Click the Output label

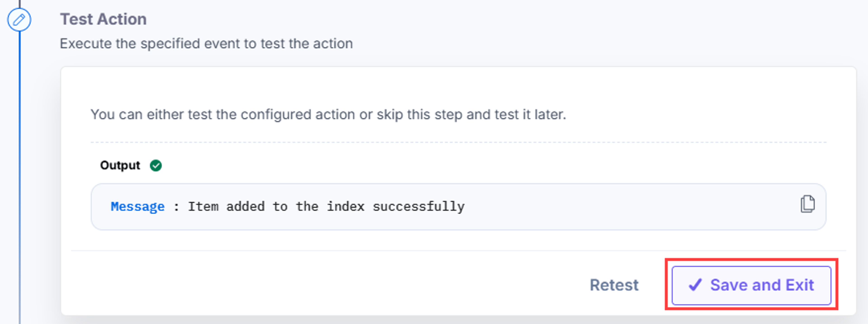coord(120,165)
